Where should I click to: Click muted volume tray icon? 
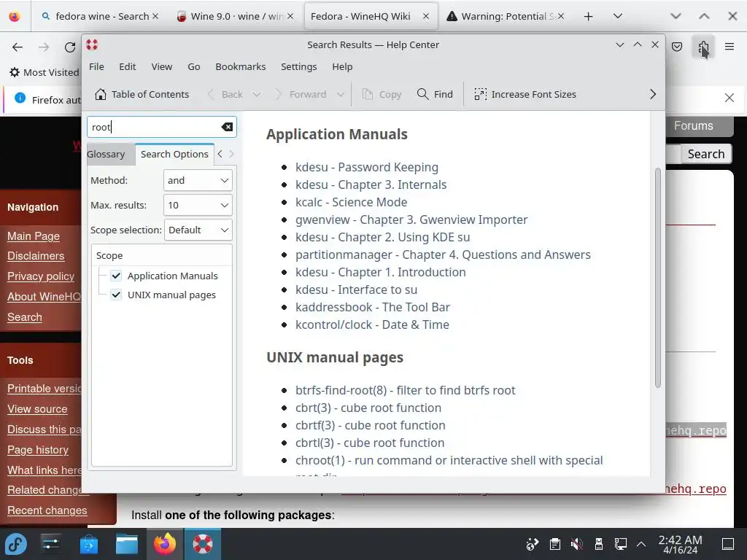coord(576,544)
